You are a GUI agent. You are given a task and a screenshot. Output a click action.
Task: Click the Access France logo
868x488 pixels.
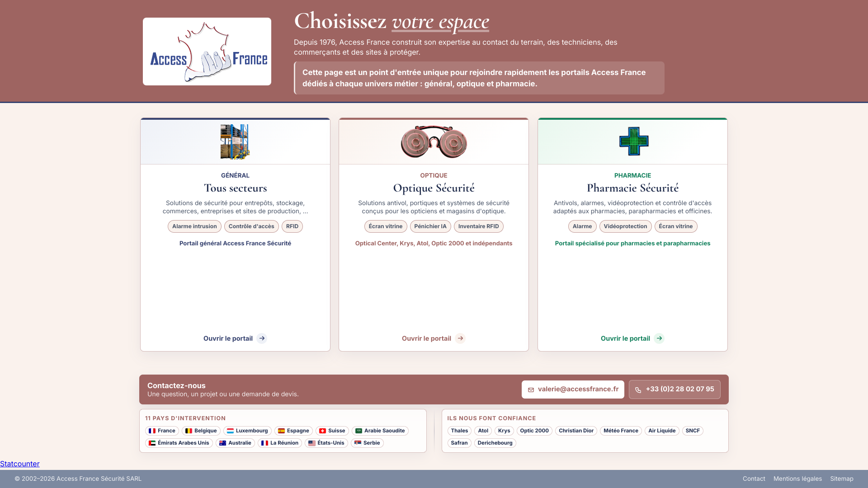207,52
